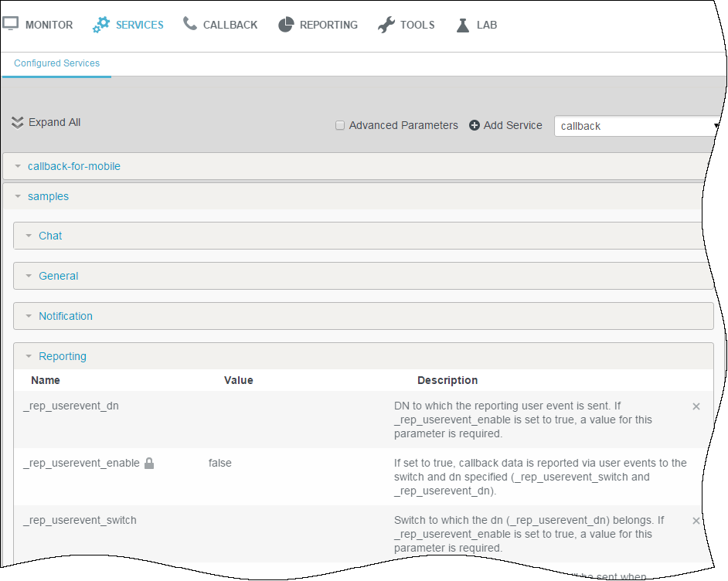Expand the General parameters section
This screenshot has height=581, width=728.
58,276
